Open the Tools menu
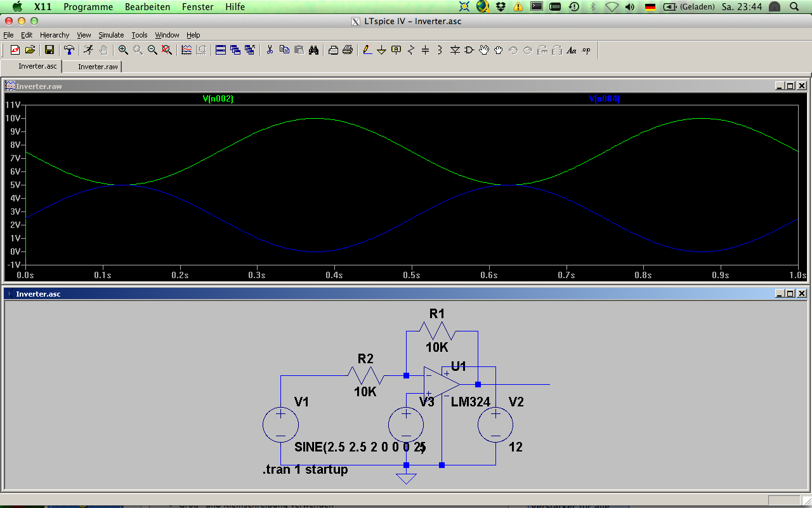 140,35
